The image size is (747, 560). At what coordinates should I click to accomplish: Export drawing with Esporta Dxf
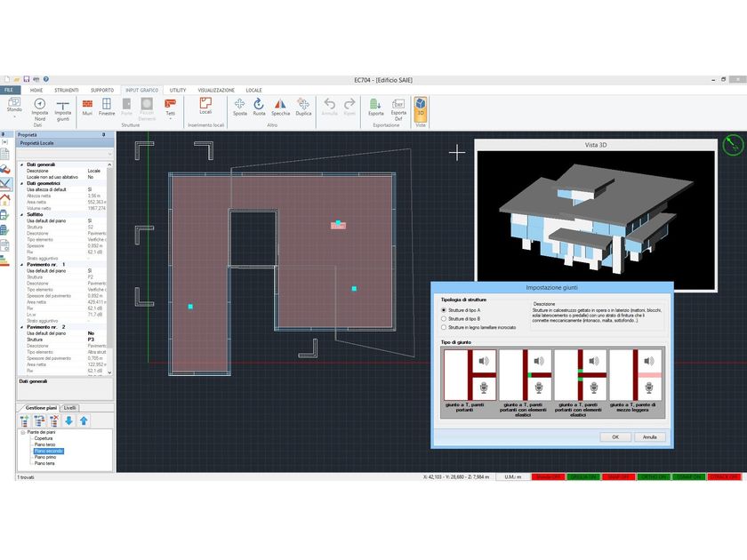tap(398, 109)
